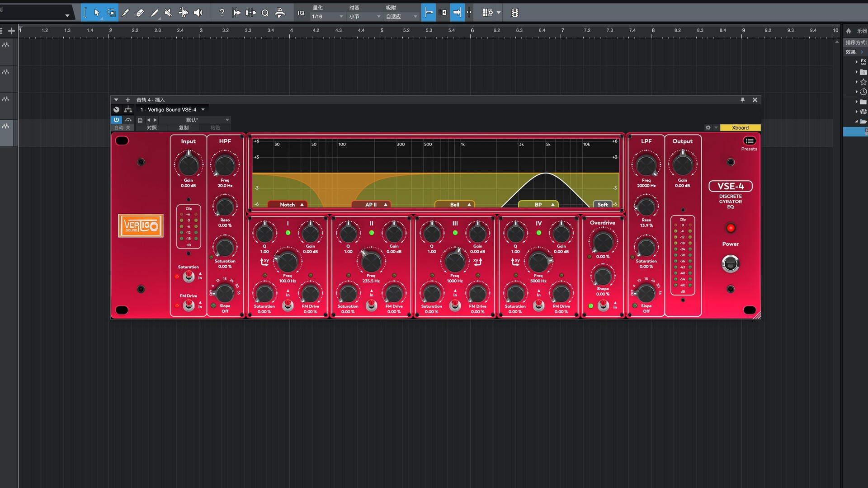Toggle autoscroll arrow button in toolbar
868x488 pixels.
(x=457, y=13)
